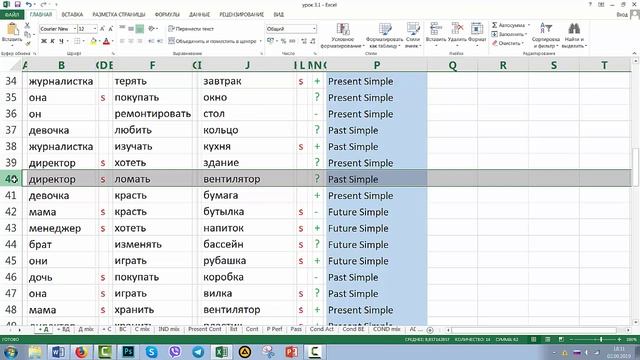The image size is (640, 360).
Task: Switch to the ВСТАВКА ribbon tab
Action: tap(72, 15)
